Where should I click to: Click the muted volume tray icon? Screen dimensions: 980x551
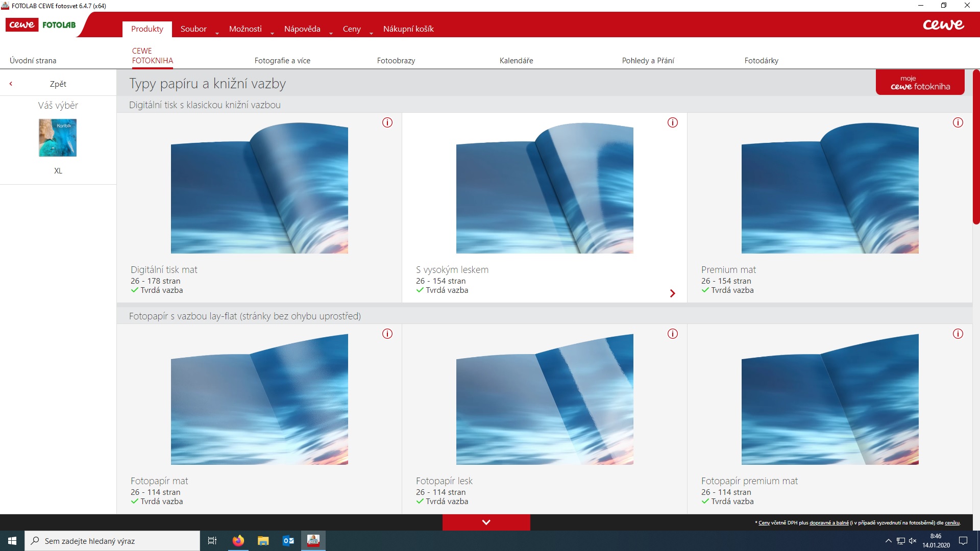tap(913, 541)
